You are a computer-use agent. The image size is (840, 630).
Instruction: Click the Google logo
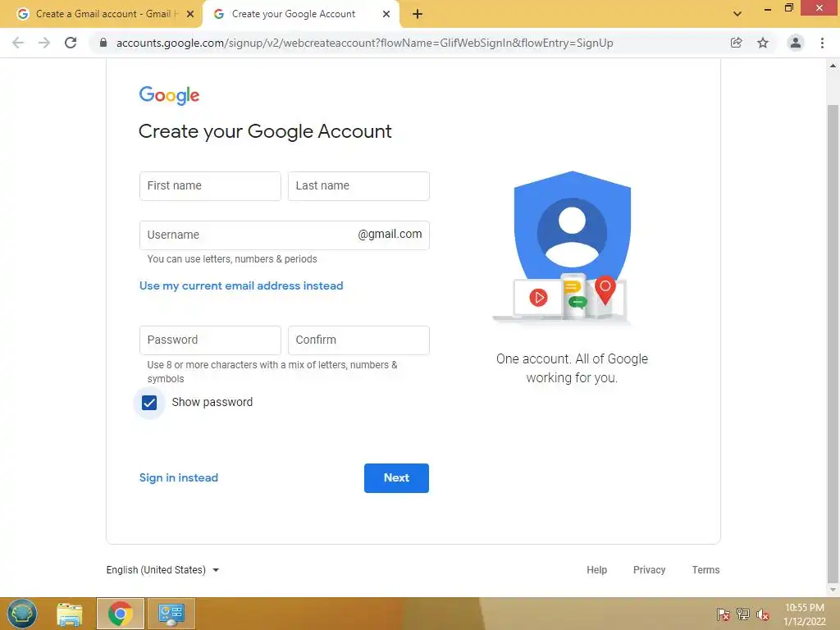pos(169,95)
